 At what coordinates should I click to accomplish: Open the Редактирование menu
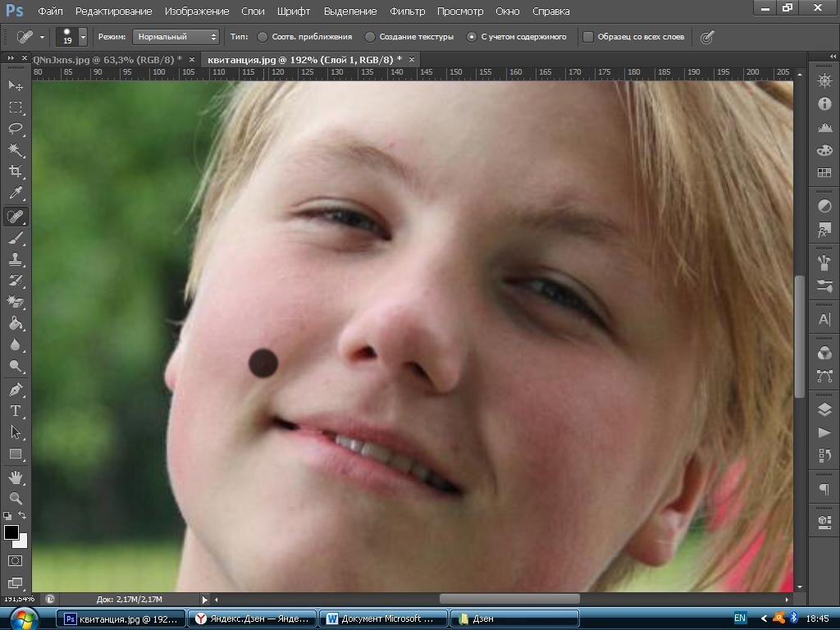(113, 11)
